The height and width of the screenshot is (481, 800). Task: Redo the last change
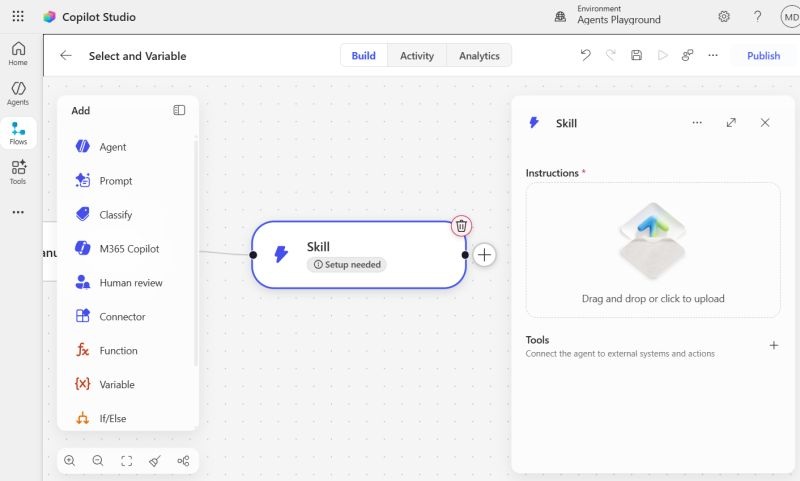pos(611,55)
